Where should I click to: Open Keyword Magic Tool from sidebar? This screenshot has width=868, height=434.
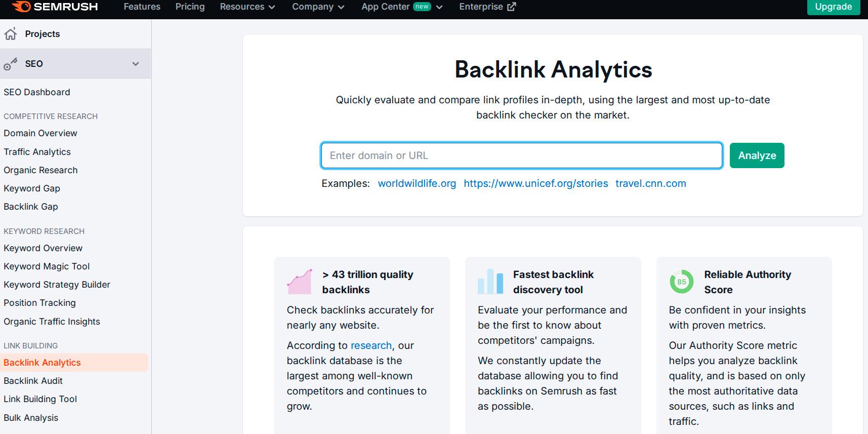(47, 266)
